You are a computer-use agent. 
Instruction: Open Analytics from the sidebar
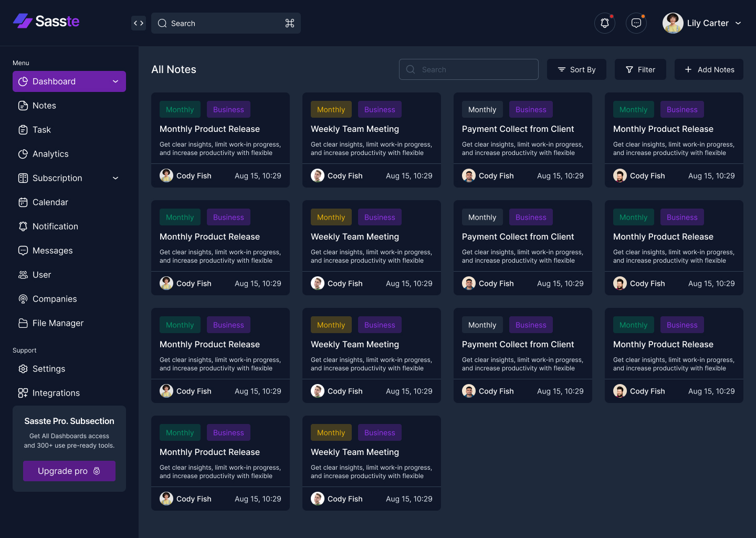point(50,154)
